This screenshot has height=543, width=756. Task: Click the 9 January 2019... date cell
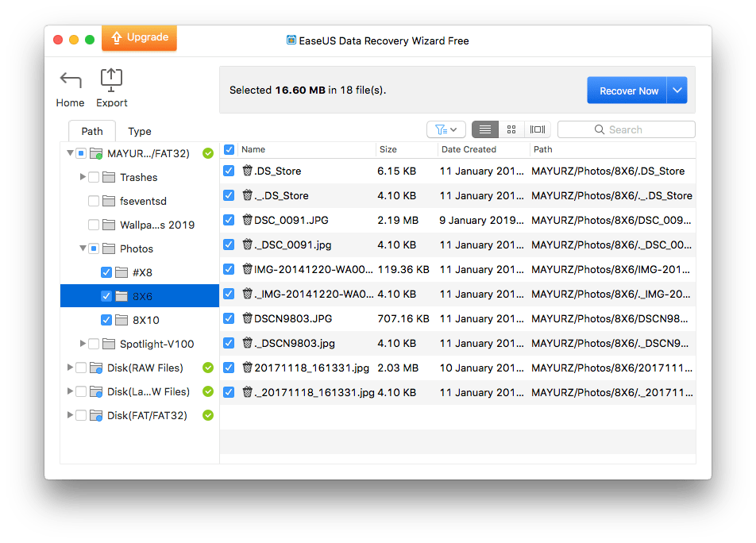point(481,220)
